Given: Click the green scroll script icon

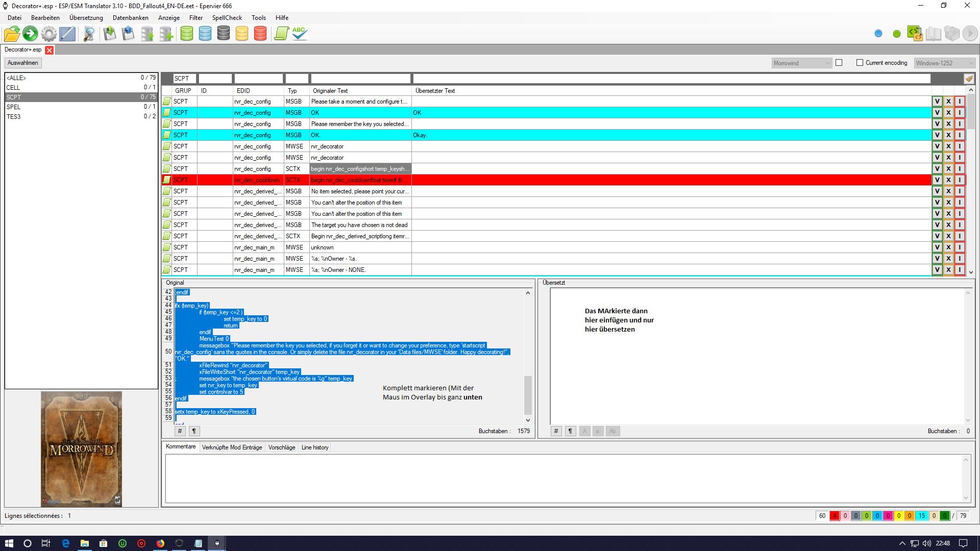Looking at the screenshot, I should click(281, 34).
